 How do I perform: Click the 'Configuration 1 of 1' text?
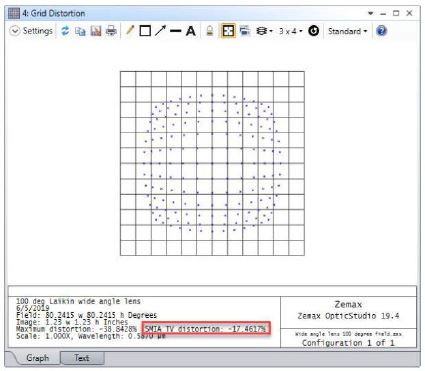(x=348, y=343)
